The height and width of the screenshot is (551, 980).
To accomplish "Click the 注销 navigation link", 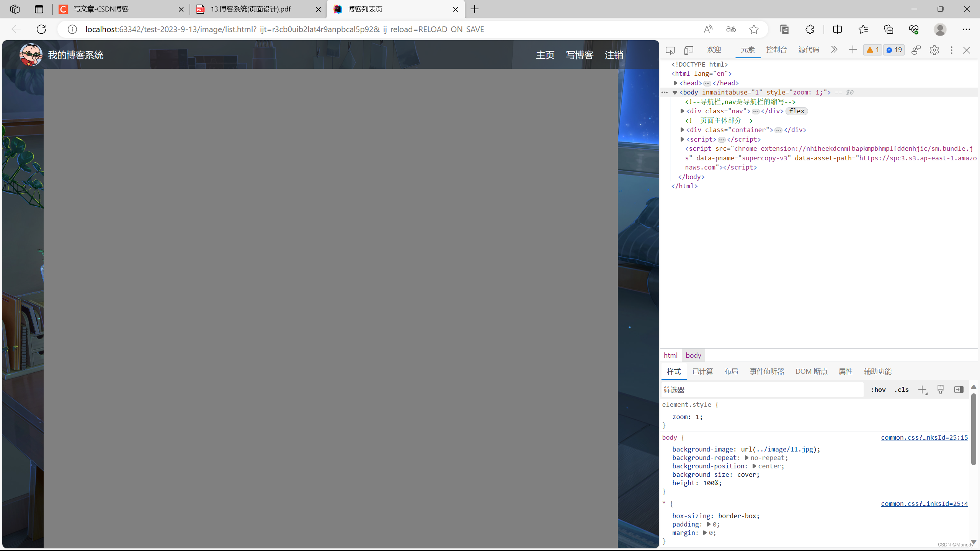I will pos(614,55).
